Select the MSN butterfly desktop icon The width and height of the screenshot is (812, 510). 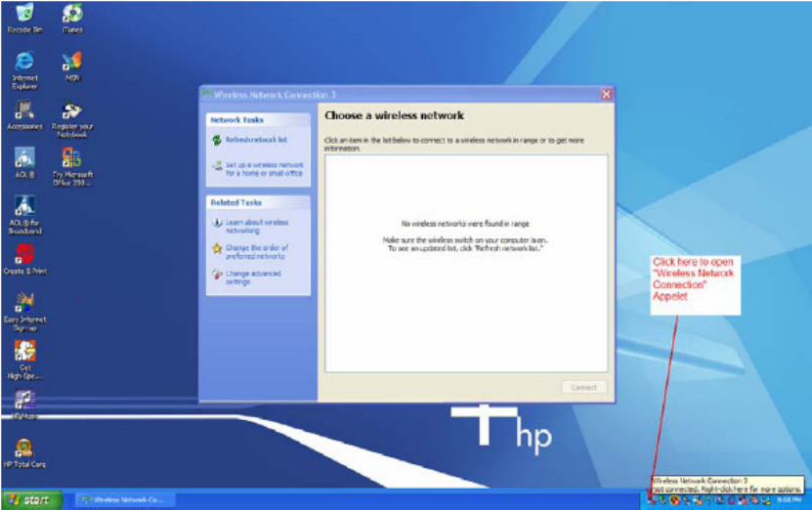[72, 66]
